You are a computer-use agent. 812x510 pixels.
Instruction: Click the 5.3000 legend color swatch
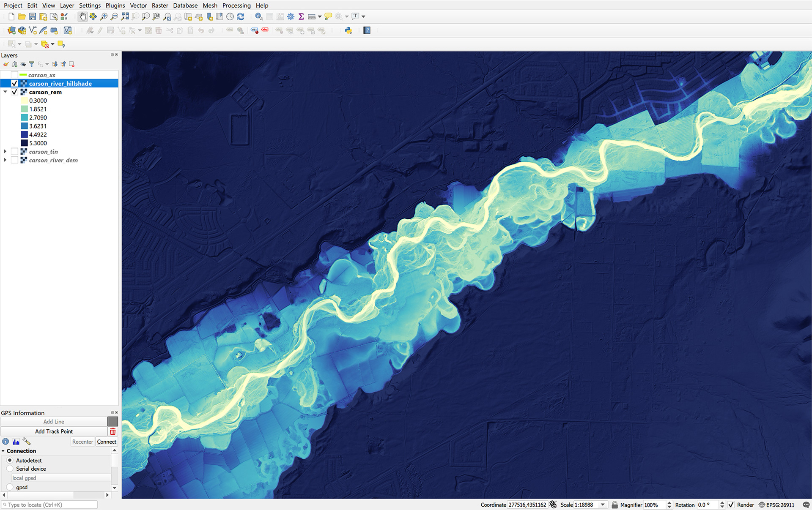(x=25, y=143)
